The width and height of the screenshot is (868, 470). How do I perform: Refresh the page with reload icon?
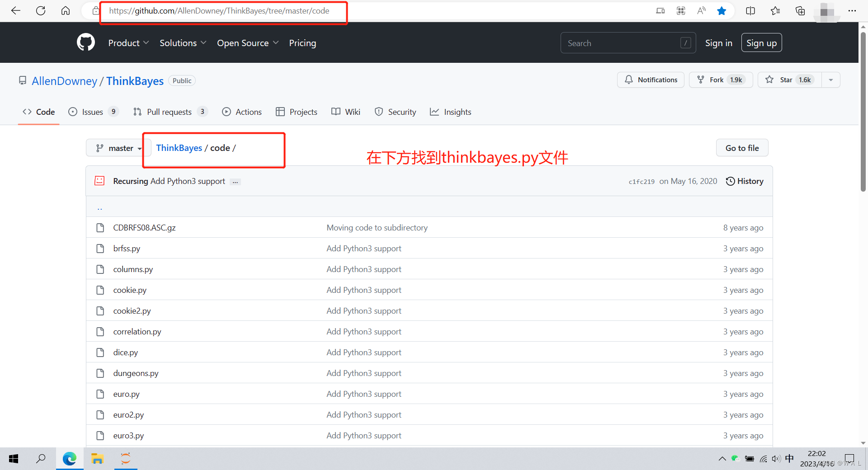click(41, 11)
